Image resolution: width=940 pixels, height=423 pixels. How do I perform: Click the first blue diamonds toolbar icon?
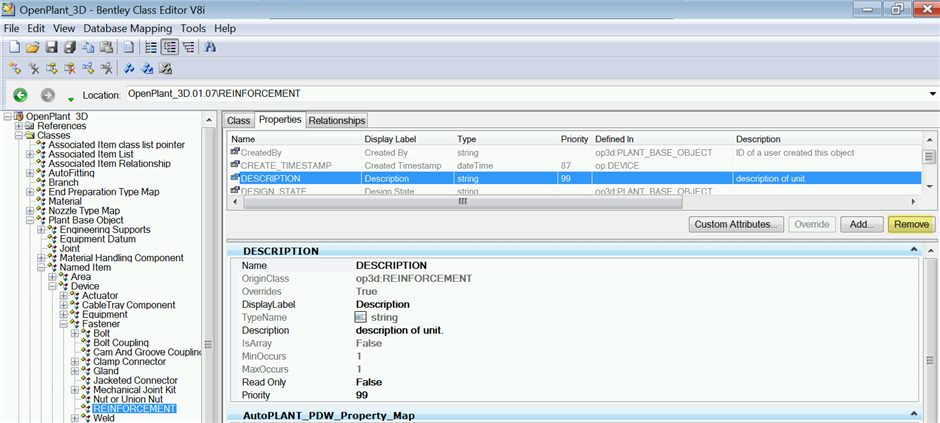[128, 68]
